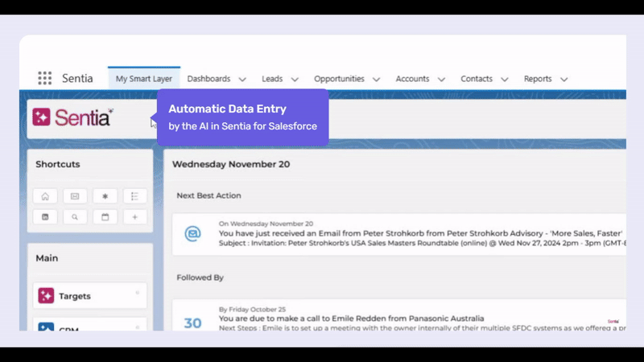Click the email Next Best Action icon

coord(192,233)
